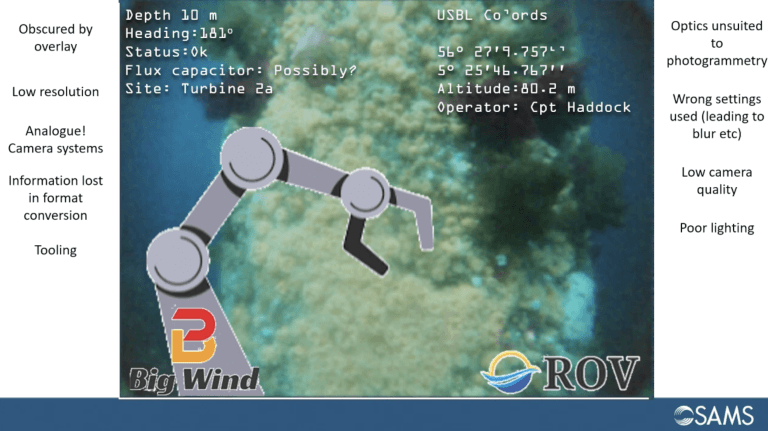
Task: Click the Big Wind logo icon
Action: (193, 335)
